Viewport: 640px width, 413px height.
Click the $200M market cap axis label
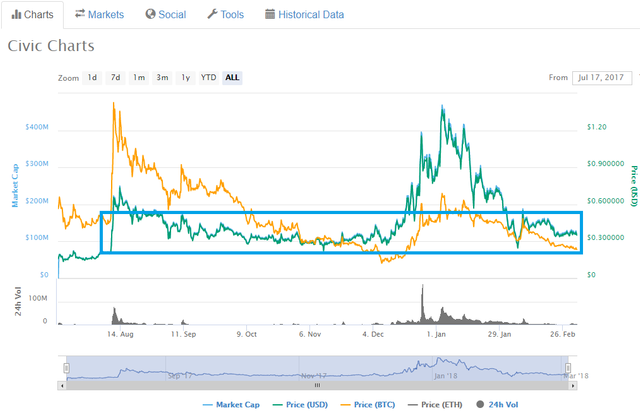pos(37,201)
